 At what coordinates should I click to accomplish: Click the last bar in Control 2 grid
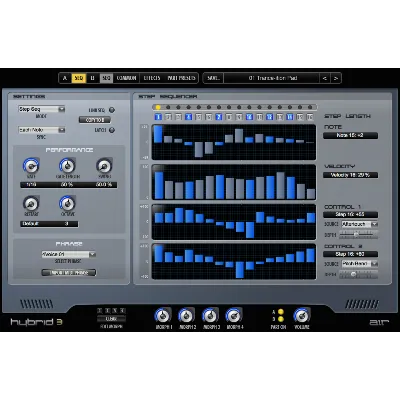(311, 255)
